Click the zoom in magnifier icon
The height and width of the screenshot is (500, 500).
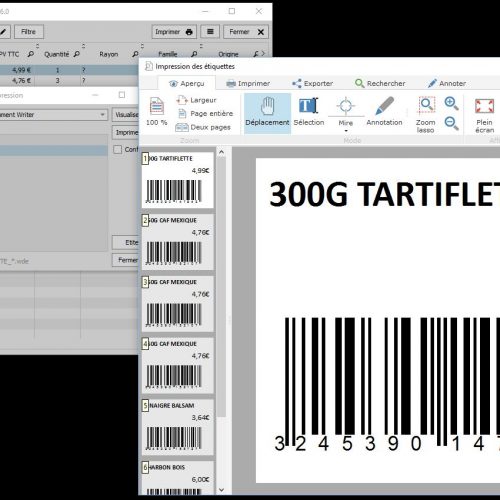point(451,103)
